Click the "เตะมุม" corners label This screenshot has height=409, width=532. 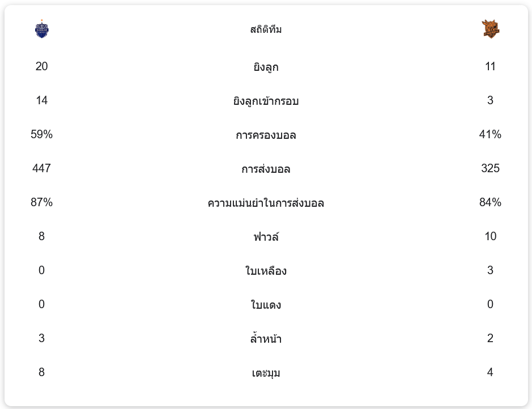[266, 373]
